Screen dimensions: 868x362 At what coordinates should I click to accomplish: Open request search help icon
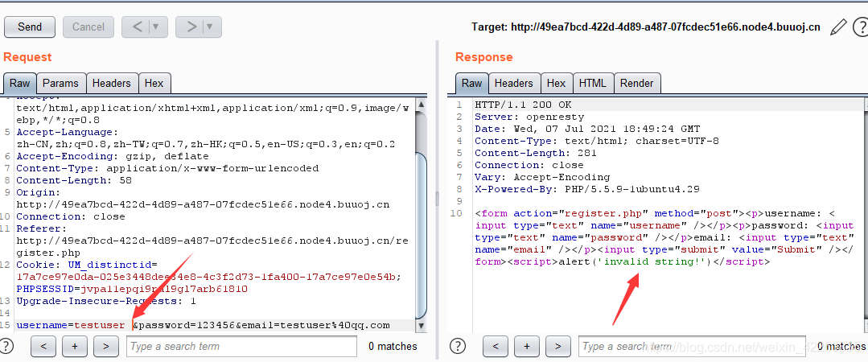coord(6,346)
